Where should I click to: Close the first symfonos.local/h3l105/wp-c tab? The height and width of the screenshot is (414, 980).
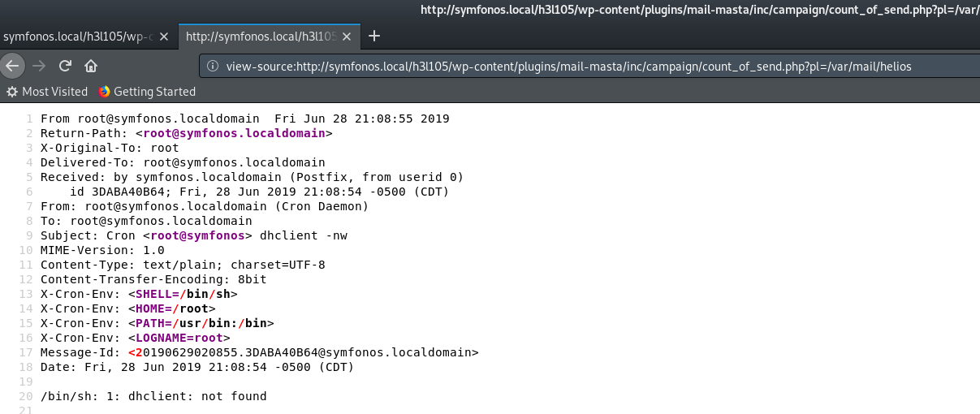click(x=165, y=37)
